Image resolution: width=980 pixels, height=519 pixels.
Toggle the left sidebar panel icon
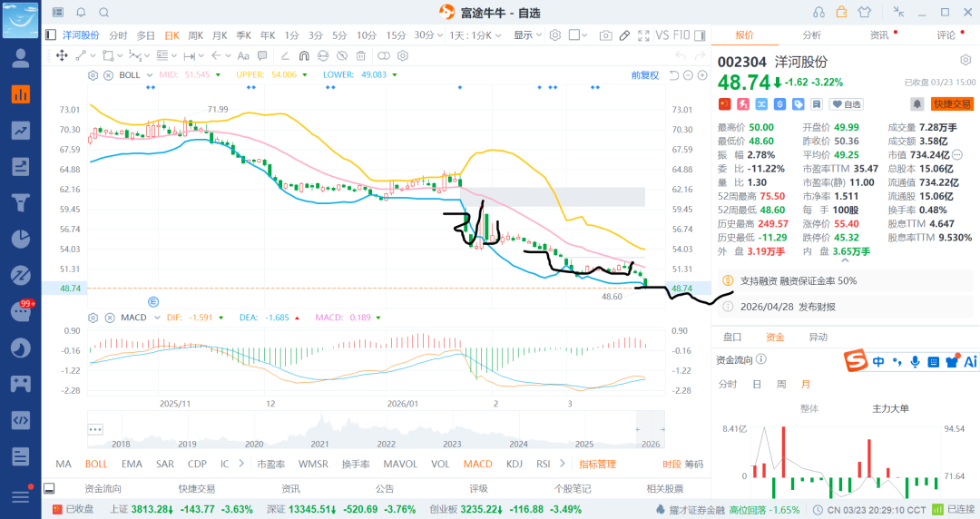(x=52, y=35)
